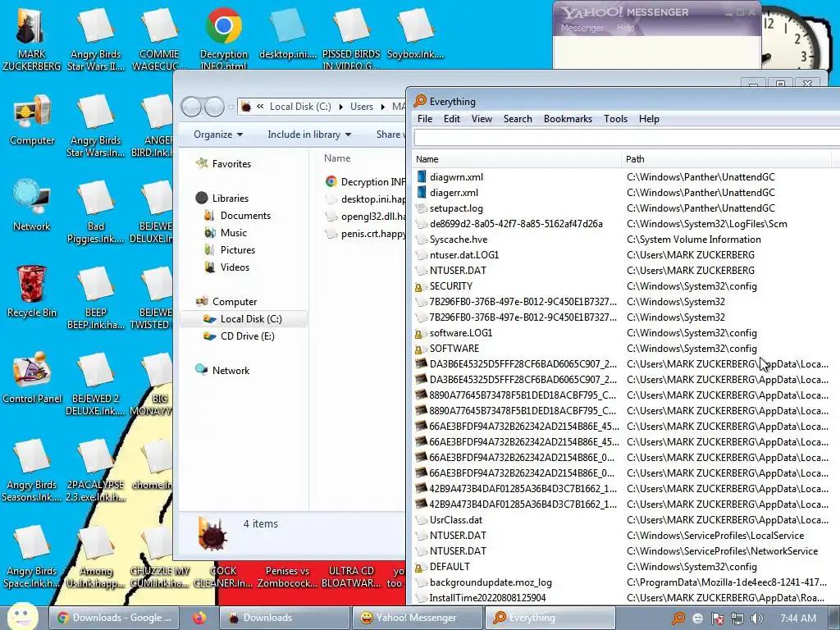Open Help menu in Everything

[x=649, y=119]
